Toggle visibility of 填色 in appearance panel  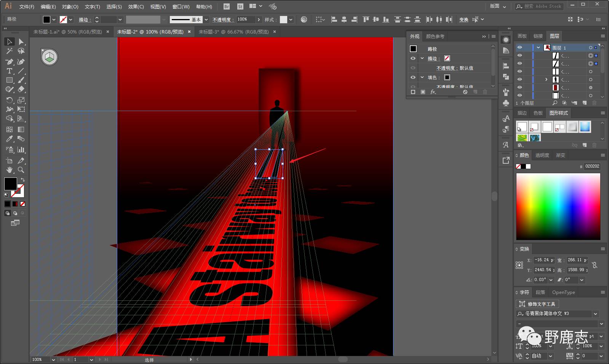tap(413, 77)
